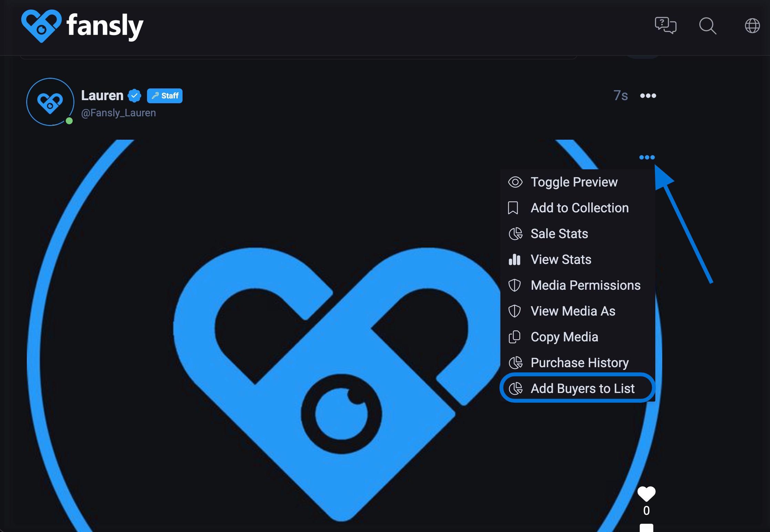
Task: Open the help chat icon in header
Action: 665,26
